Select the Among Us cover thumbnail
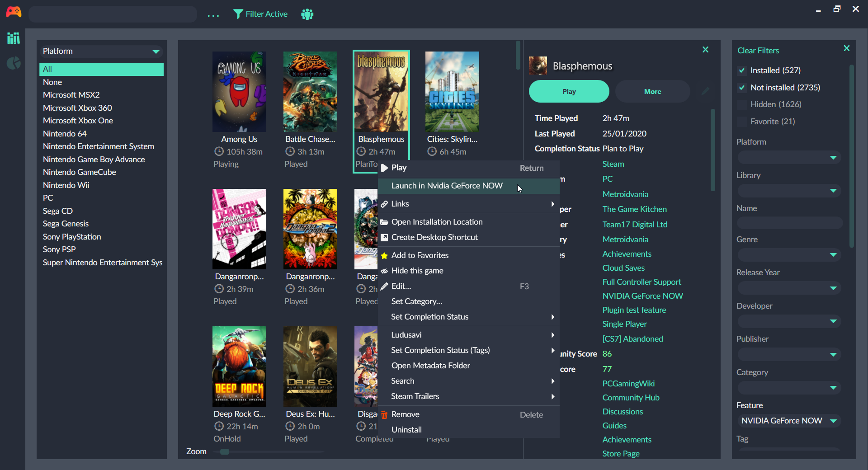 239,92
